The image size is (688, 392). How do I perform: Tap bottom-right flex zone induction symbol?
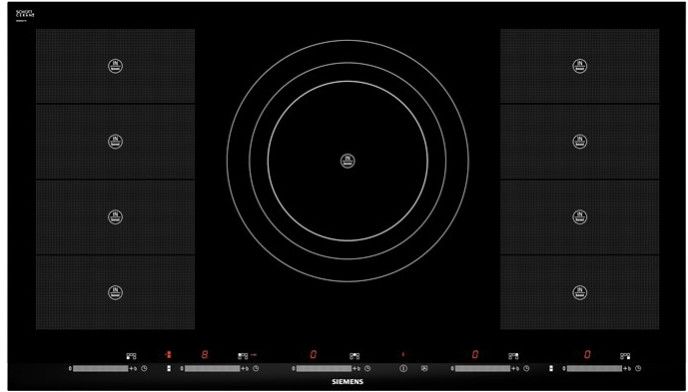coord(580,292)
